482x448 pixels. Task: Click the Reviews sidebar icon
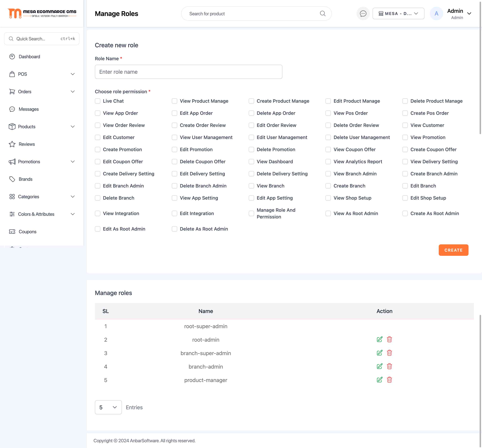point(11,144)
